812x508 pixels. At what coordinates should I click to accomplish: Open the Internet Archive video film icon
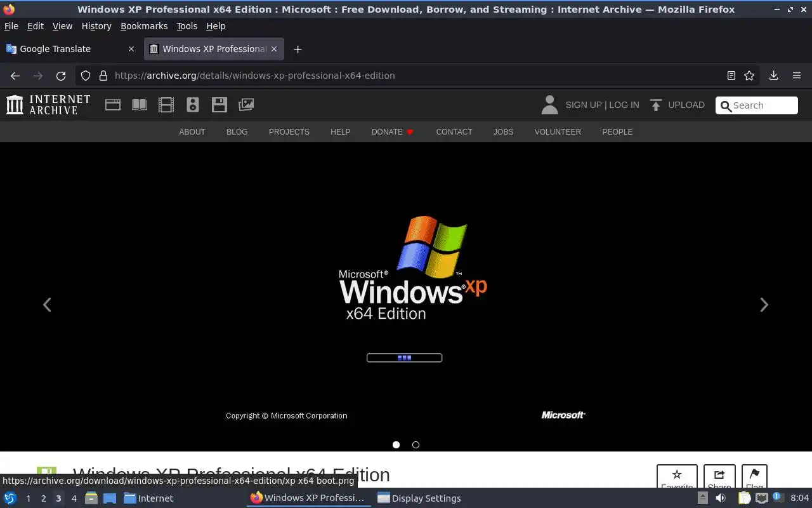(166, 105)
